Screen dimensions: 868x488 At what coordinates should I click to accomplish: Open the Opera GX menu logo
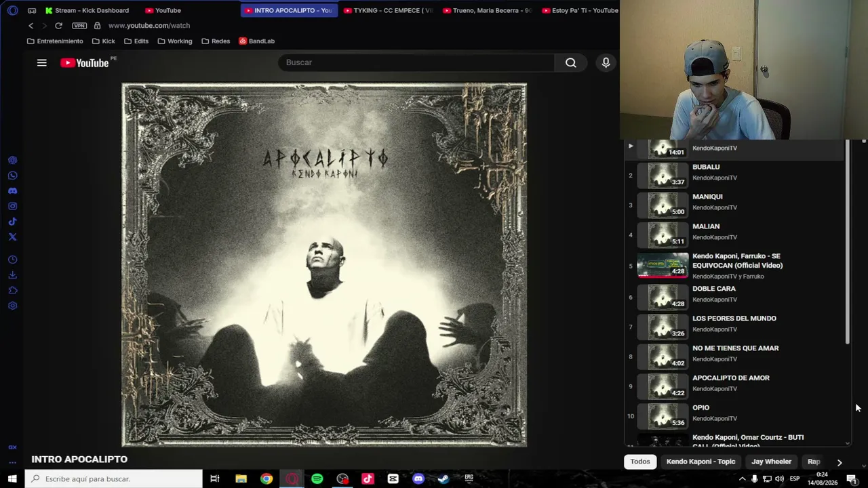12,10
